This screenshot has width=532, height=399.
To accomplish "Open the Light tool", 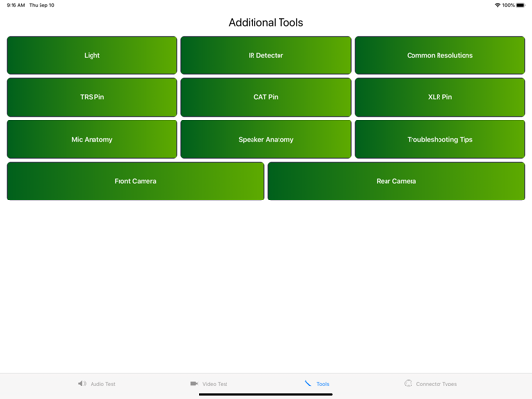I will [92, 55].
